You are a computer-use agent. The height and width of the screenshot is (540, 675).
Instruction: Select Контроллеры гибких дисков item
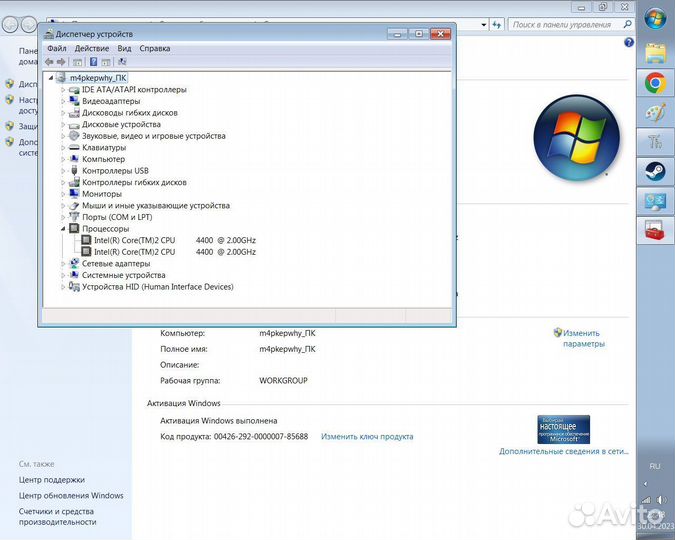point(134,183)
